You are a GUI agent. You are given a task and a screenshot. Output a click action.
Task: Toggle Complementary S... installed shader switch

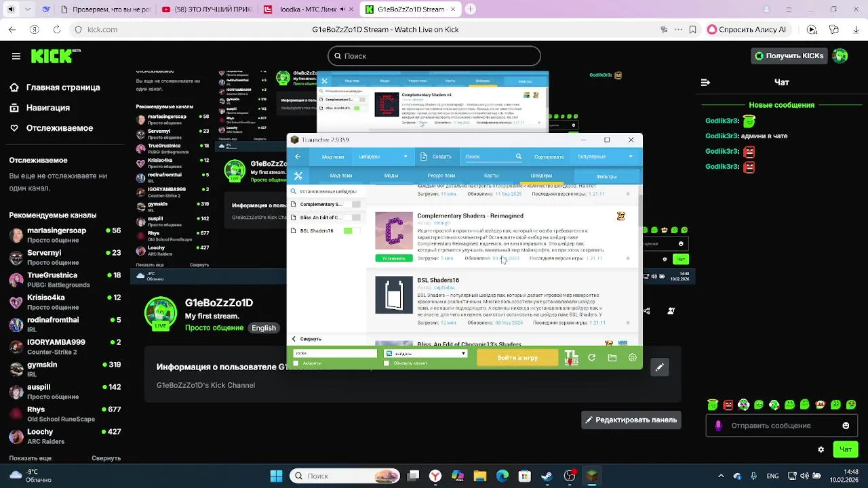[x=352, y=204]
